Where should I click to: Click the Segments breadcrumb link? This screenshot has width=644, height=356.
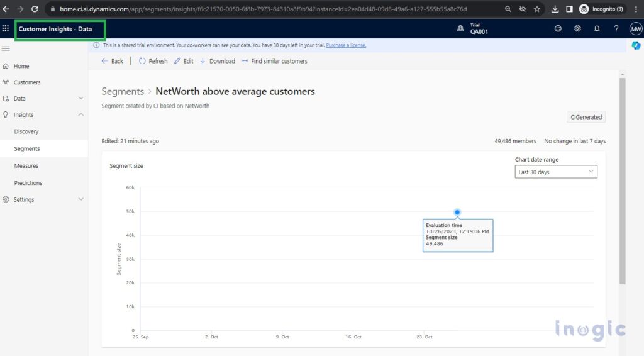coord(123,91)
